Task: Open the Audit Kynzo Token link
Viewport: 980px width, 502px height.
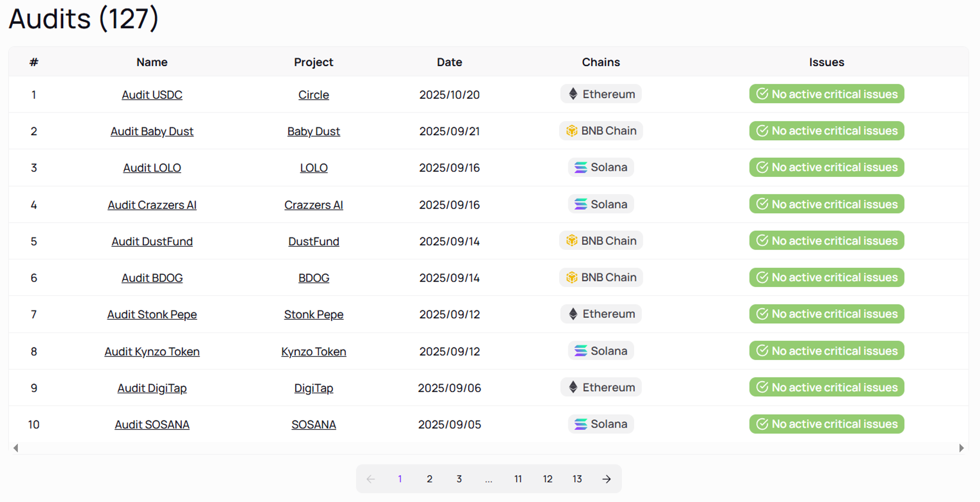Action: point(152,352)
